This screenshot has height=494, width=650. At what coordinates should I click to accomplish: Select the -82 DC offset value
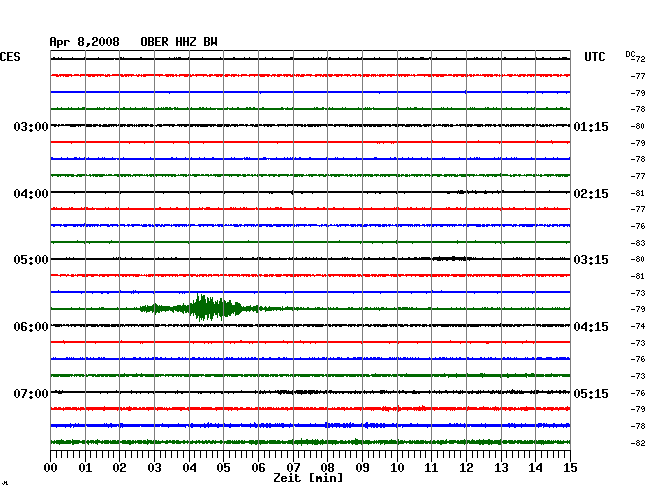638,443
